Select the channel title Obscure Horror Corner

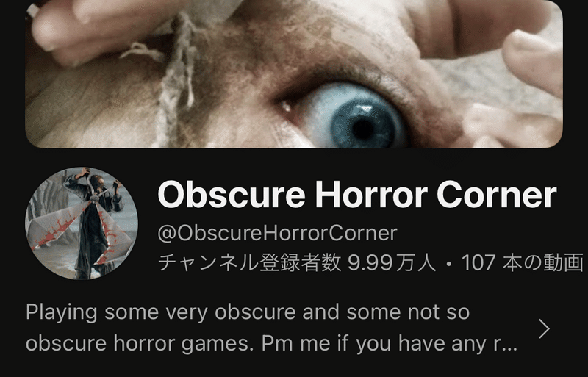(357, 195)
